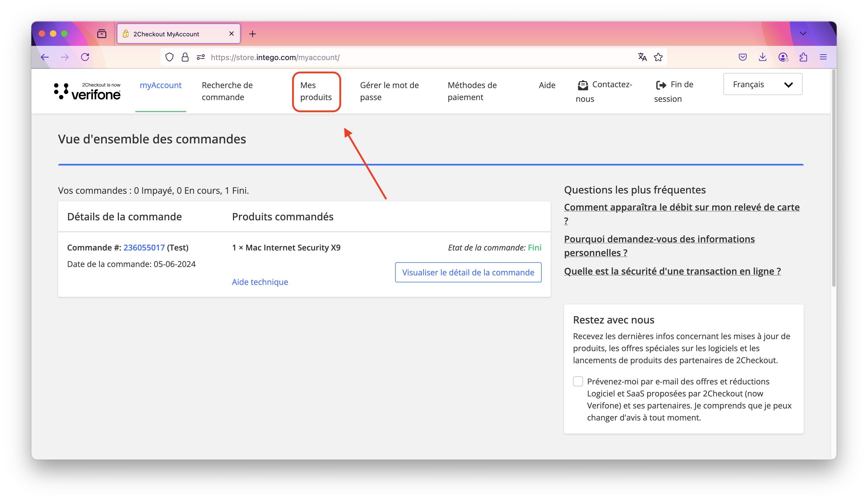Open the tracking protection shield icon
The width and height of the screenshot is (868, 501).
click(x=169, y=57)
